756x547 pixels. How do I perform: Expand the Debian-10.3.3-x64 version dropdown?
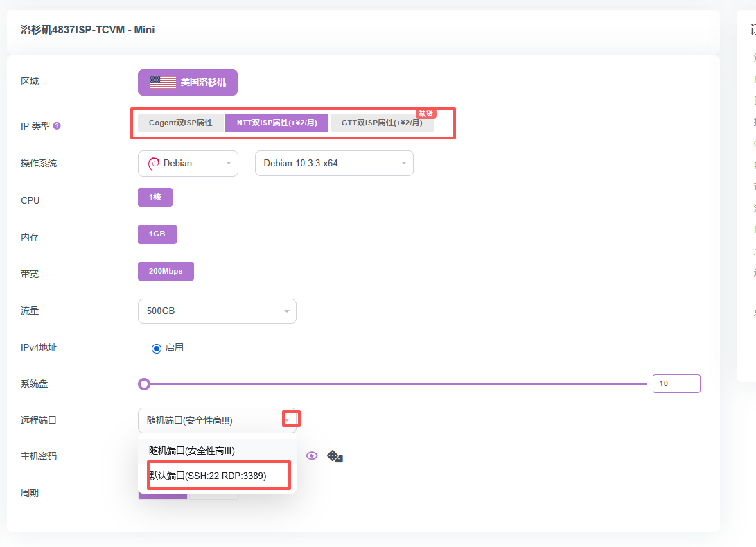334,164
